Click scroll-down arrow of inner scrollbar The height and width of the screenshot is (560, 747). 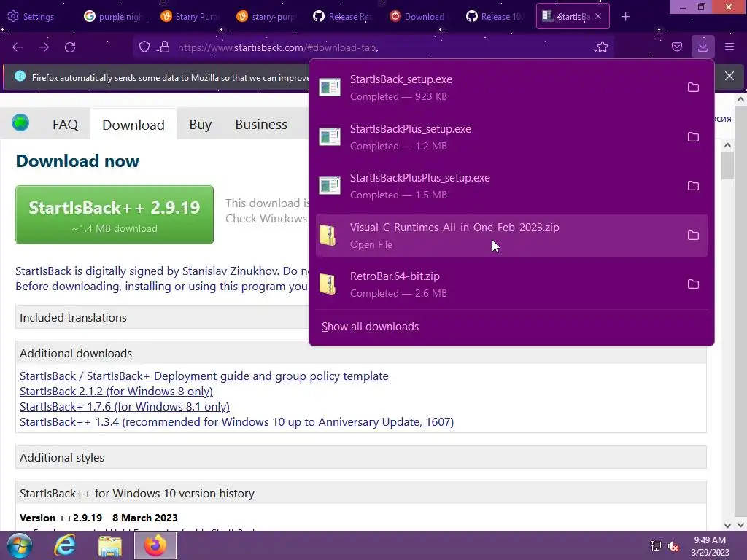(727, 525)
